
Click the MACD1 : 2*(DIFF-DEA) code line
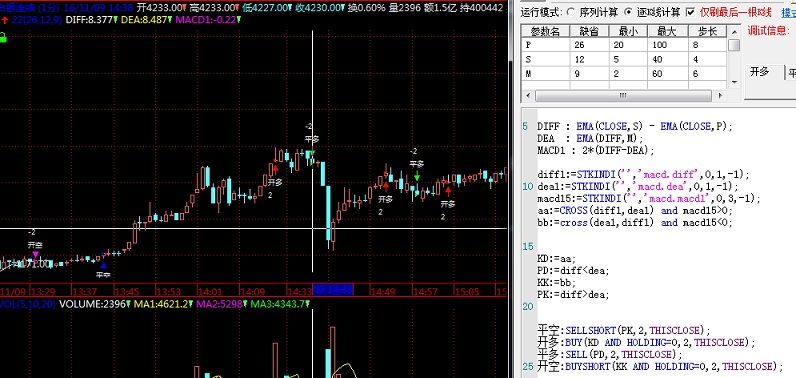(595, 150)
